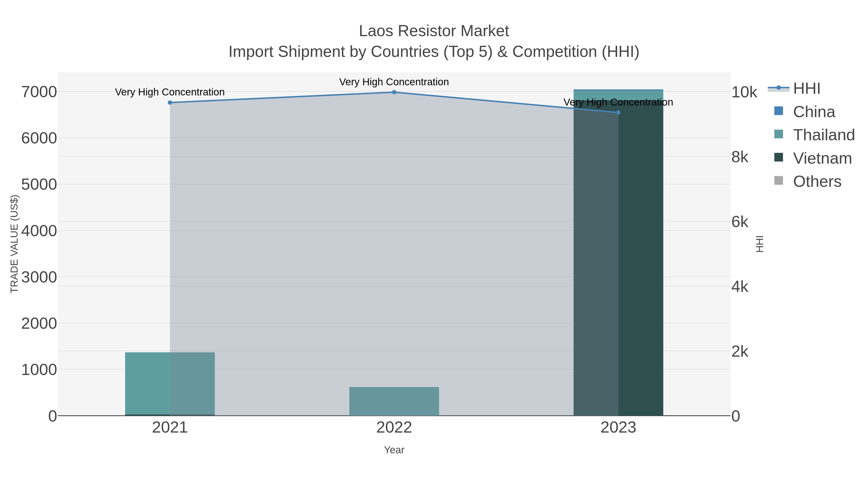Click the 8k right axis tick label
868x488 pixels.
[740, 157]
